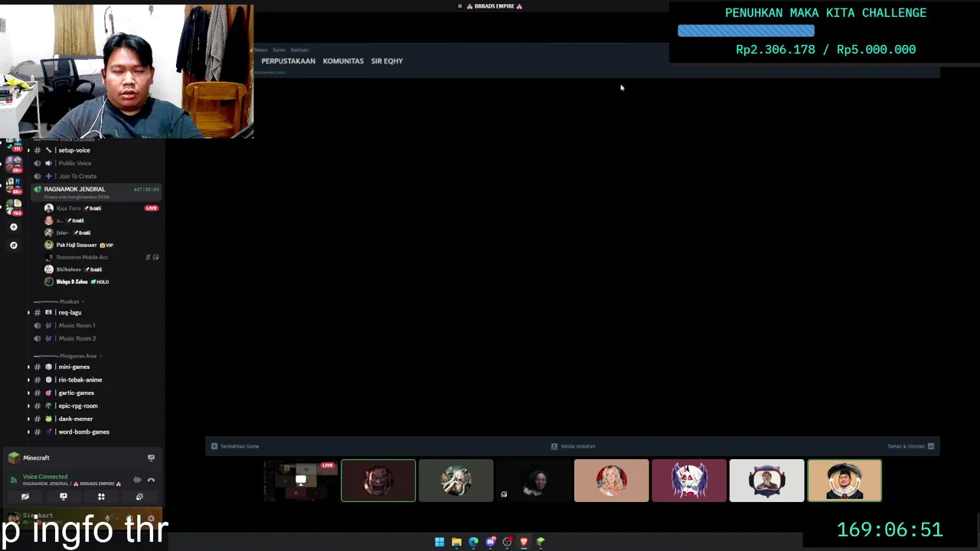Select the green-outlined red-faced avatar call tile
Viewport: 980px width, 551px height.
pos(378,481)
